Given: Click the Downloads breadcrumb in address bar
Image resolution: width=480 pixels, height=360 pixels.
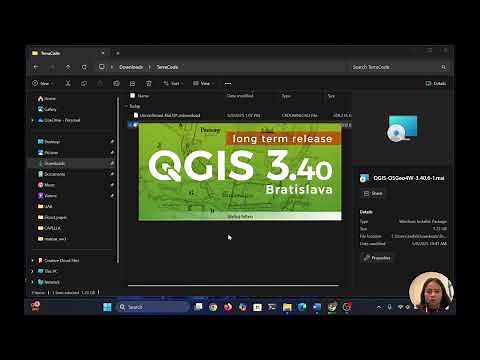Looking at the screenshot, I should pyautogui.click(x=131, y=67).
